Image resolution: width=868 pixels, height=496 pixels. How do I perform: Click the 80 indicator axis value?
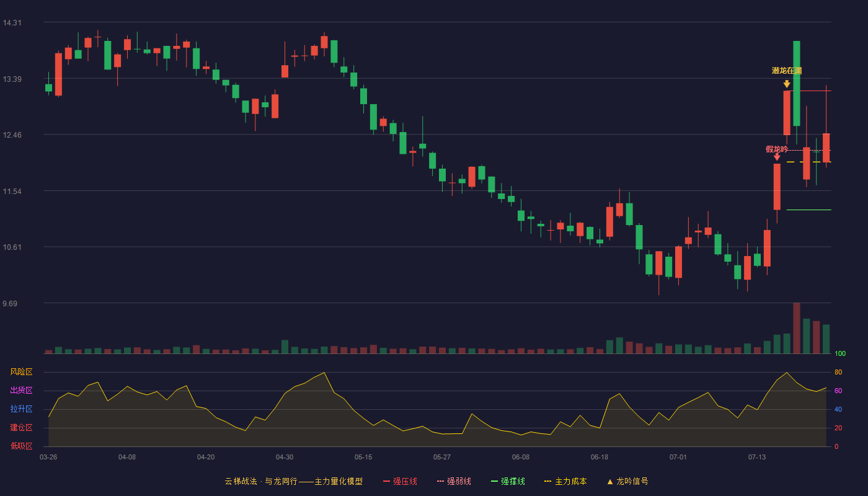click(x=838, y=372)
